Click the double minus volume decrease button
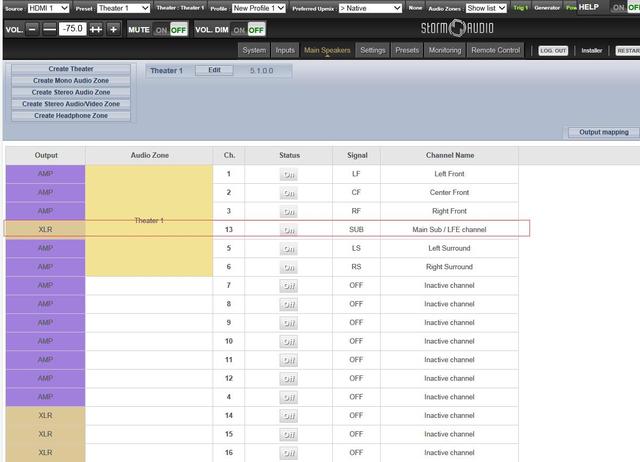Image resolution: width=640 pixels, height=462 pixels. click(49, 30)
